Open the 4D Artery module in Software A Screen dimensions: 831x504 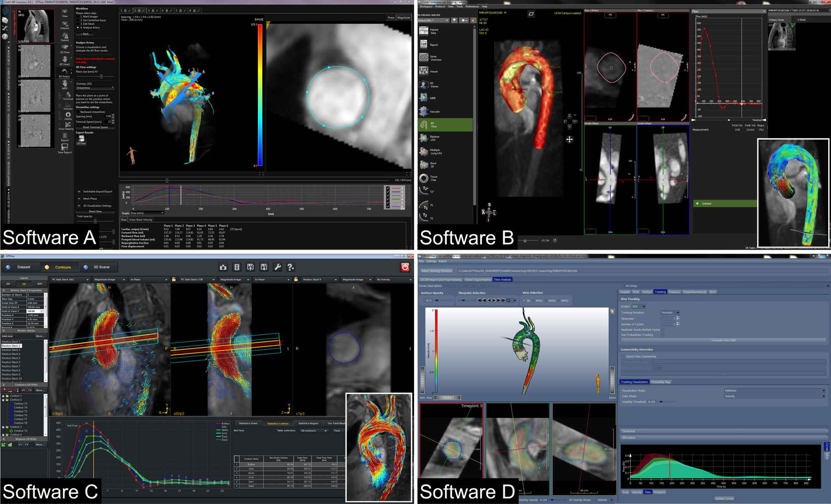[64, 73]
